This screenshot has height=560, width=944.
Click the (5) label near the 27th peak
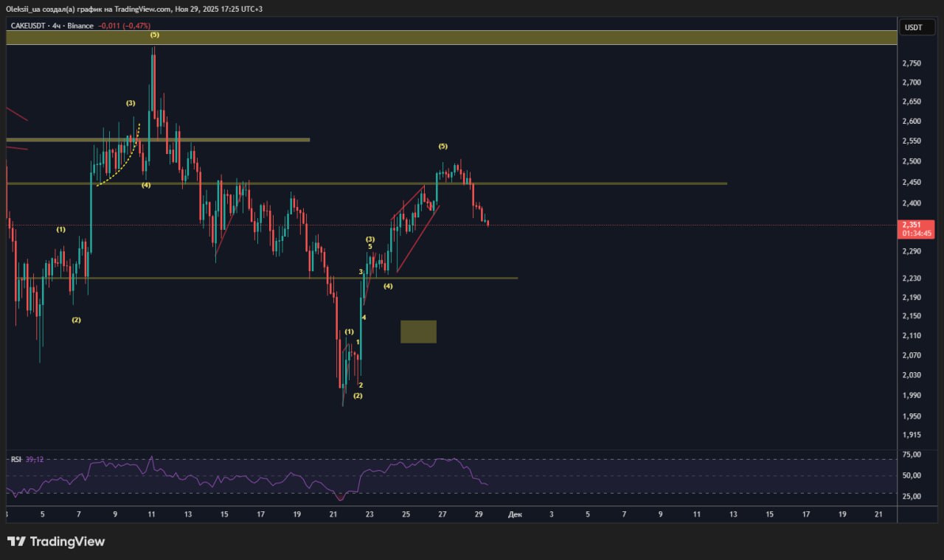point(442,146)
